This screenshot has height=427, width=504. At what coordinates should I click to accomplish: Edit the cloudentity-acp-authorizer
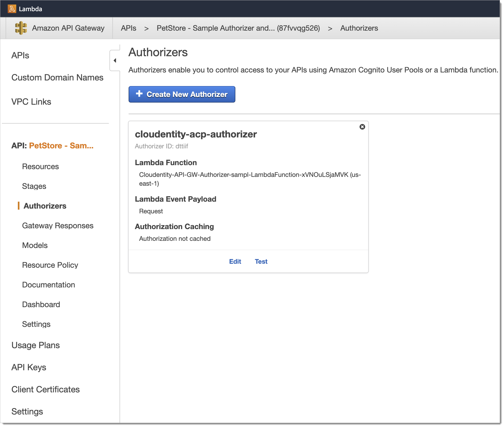(x=235, y=262)
